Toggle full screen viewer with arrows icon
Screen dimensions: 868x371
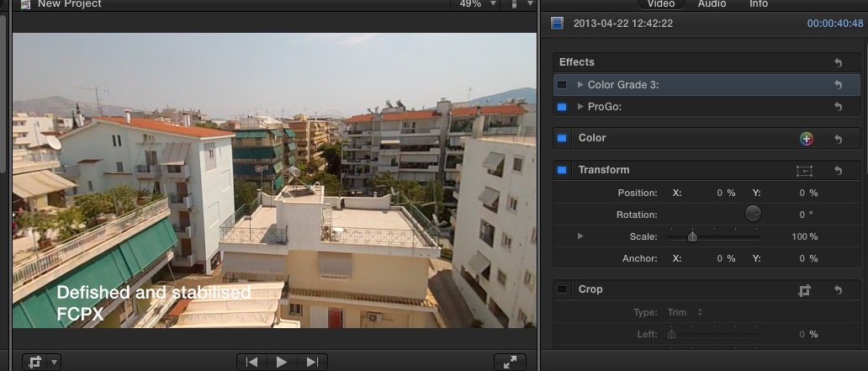[510, 362]
